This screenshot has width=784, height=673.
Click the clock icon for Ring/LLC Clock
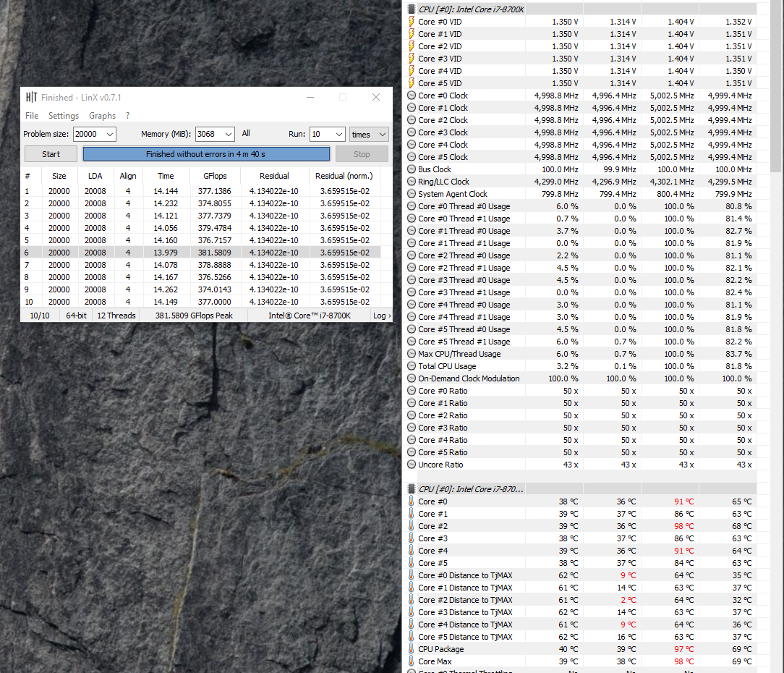[x=412, y=181]
